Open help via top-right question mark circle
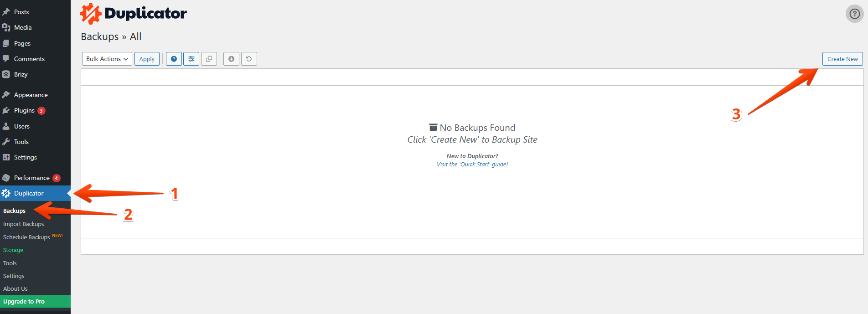This screenshot has height=314, width=868. click(854, 14)
